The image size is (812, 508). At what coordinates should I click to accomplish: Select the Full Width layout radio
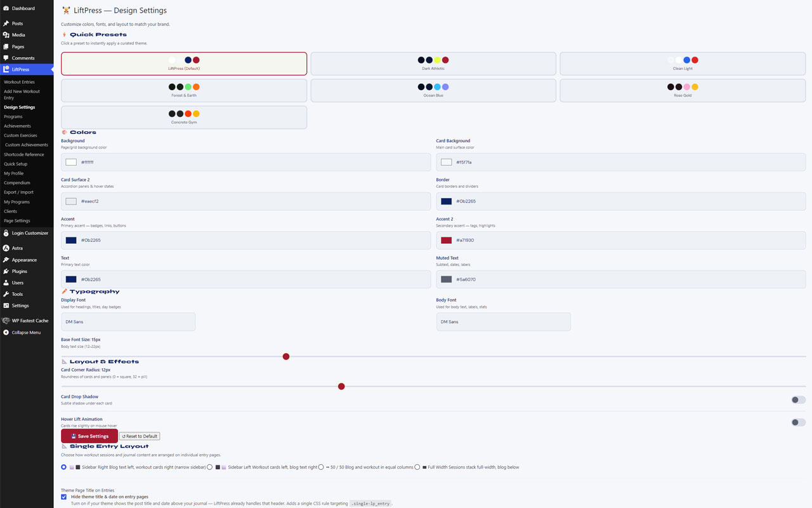(x=417, y=467)
